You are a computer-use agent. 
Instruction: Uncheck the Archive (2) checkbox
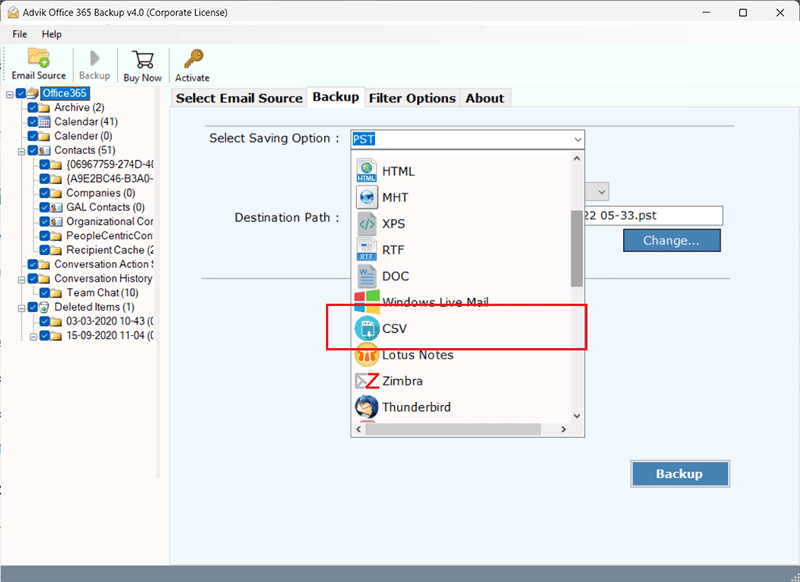(x=33, y=107)
